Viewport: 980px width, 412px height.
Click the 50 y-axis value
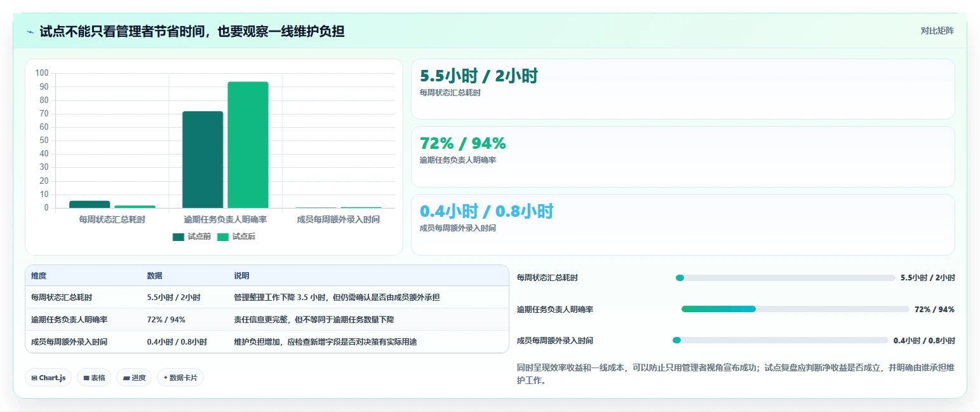click(x=44, y=141)
